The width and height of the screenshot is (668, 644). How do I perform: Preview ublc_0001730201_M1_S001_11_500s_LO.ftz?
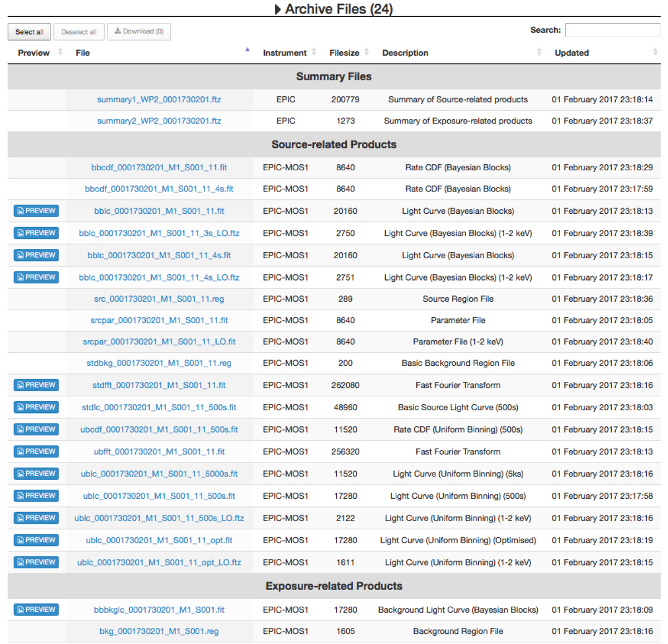click(x=36, y=518)
